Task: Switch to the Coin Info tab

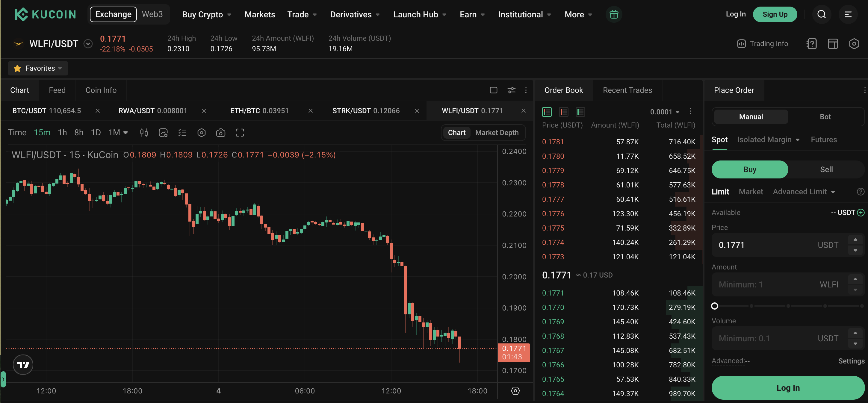Action: [101, 90]
